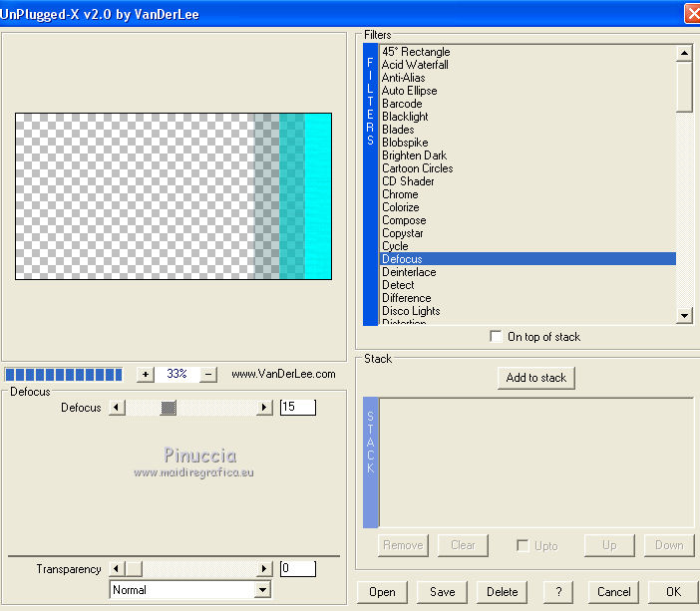Image resolution: width=700 pixels, height=611 pixels.
Task: Confirm with OK button
Action: (x=673, y=592)
